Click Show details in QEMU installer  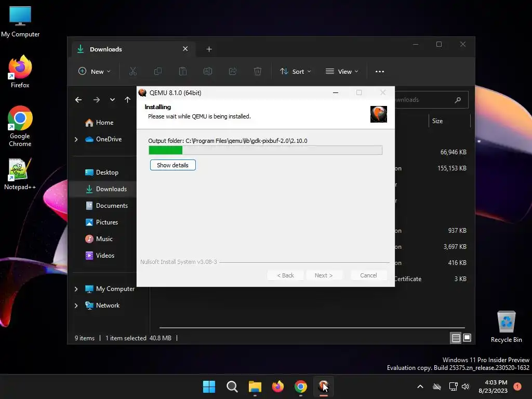tap(172, 165)
